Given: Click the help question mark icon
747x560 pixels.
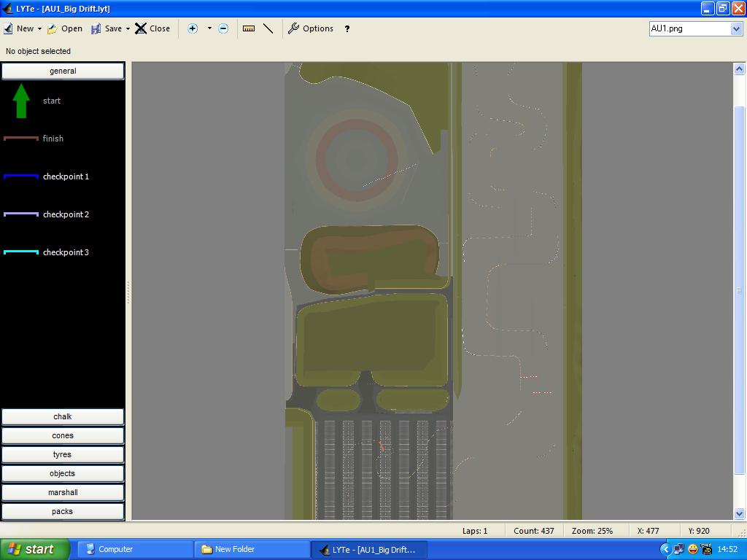Looking at the screenshot, I should [347, 28].
